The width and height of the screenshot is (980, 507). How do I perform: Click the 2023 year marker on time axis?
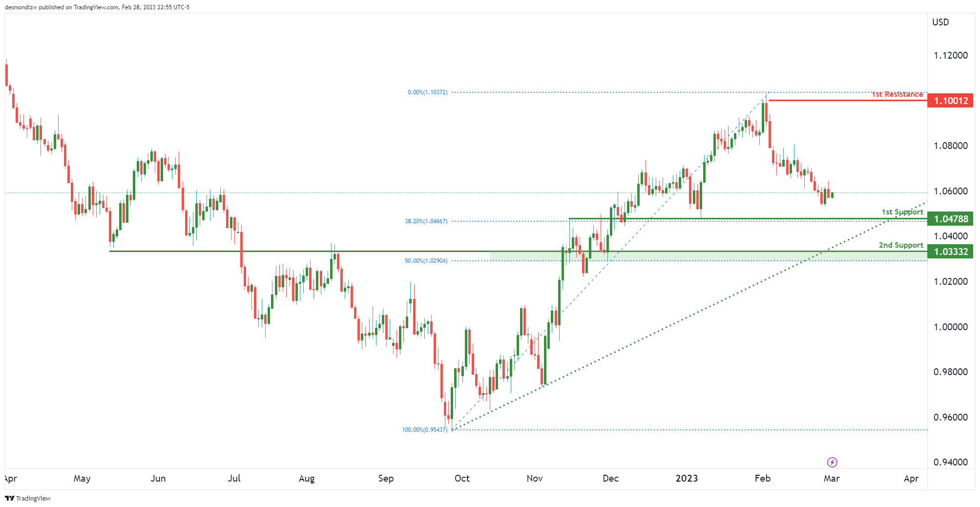[687, 478]
